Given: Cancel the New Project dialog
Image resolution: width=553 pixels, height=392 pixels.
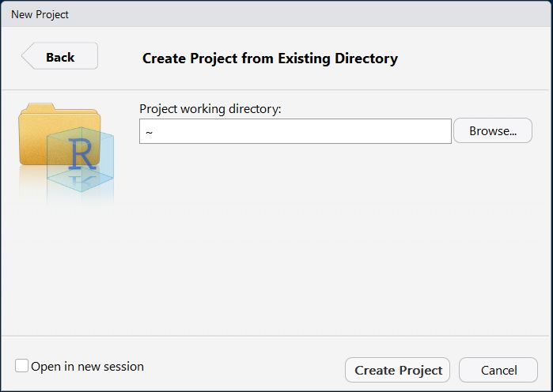Looking at the screenshot, I should point(498,370).
